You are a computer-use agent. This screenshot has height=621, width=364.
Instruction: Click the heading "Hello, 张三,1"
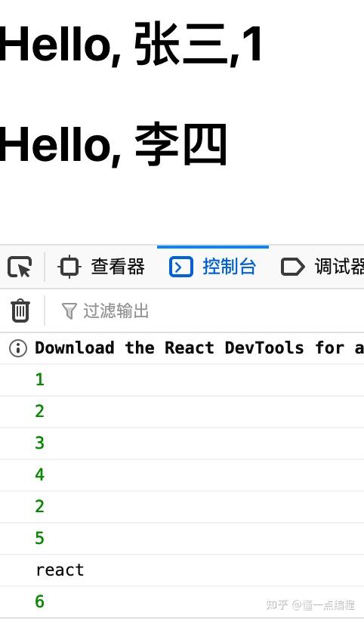[x=131, y=44]
